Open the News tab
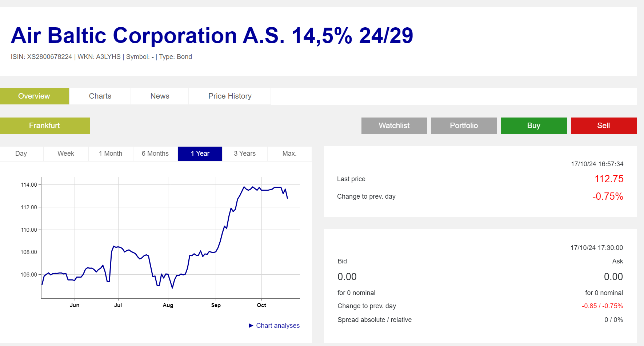 (x=160, y=96)
